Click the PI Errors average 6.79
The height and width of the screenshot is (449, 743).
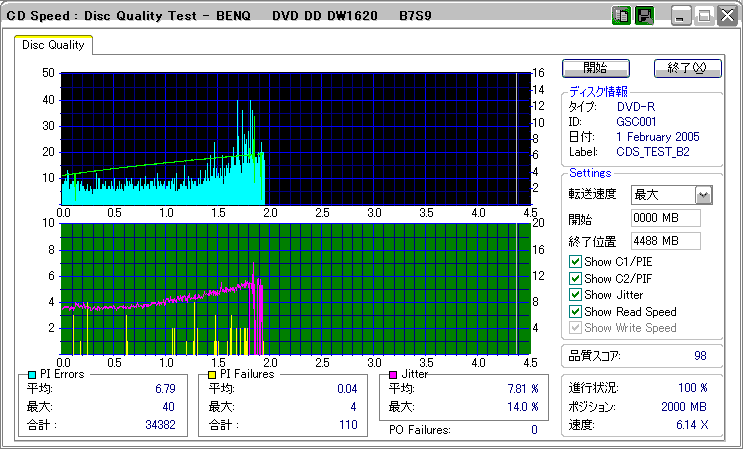click(165, 389)
